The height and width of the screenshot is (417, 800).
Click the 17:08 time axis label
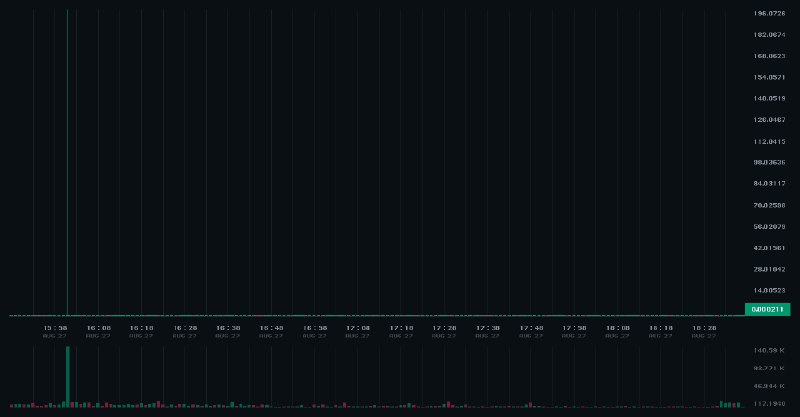(358, 328)
